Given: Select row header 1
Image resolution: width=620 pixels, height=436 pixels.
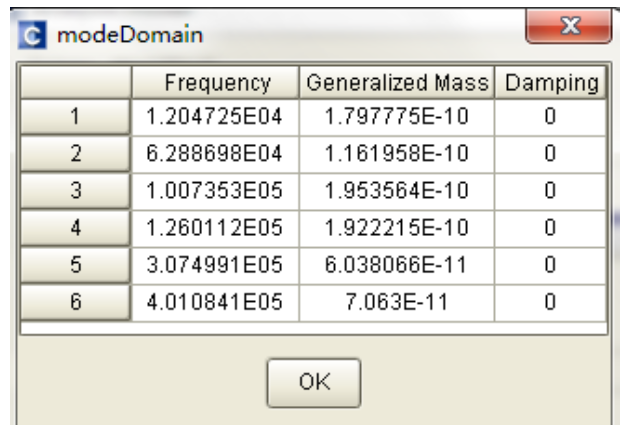Looking at the screenshot, I should pos(76,120).
